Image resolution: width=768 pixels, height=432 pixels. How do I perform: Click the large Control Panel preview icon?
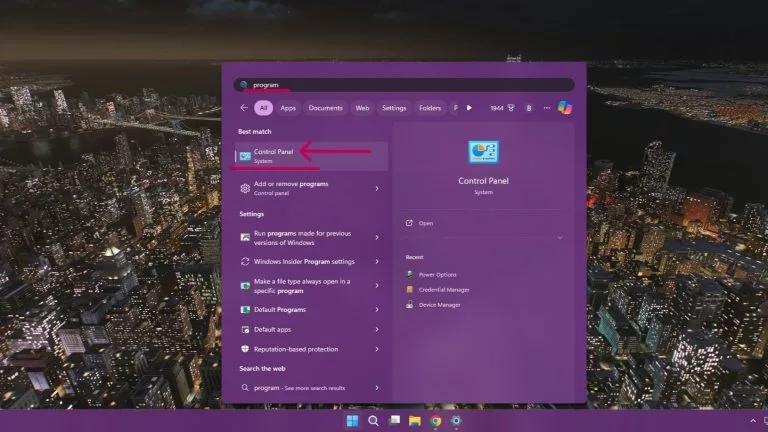(x=483, y=152)
